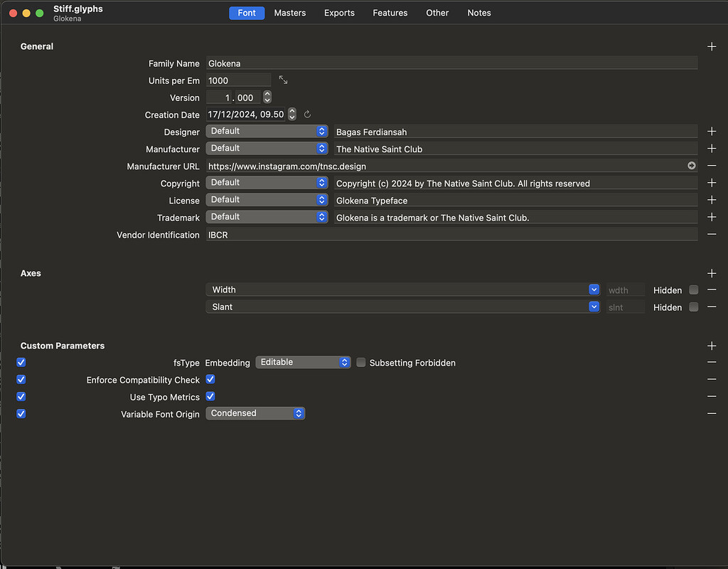Add another Copyright value with plus
Image resolution: width=728 pixels, height=569 pixels.
pos(711,183)
